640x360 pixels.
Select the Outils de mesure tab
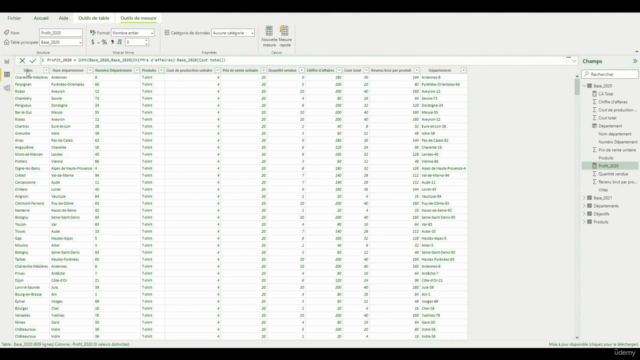point(138,18)
